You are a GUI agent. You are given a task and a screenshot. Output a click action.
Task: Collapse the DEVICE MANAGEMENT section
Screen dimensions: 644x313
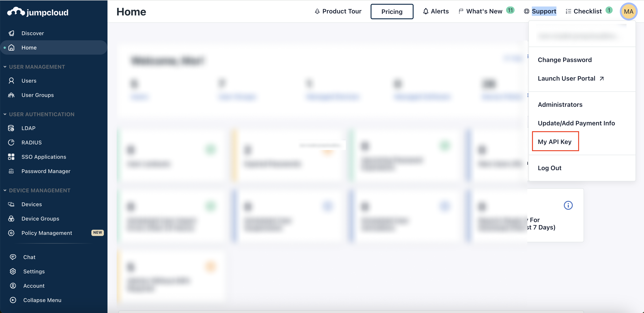coord(4,190)
